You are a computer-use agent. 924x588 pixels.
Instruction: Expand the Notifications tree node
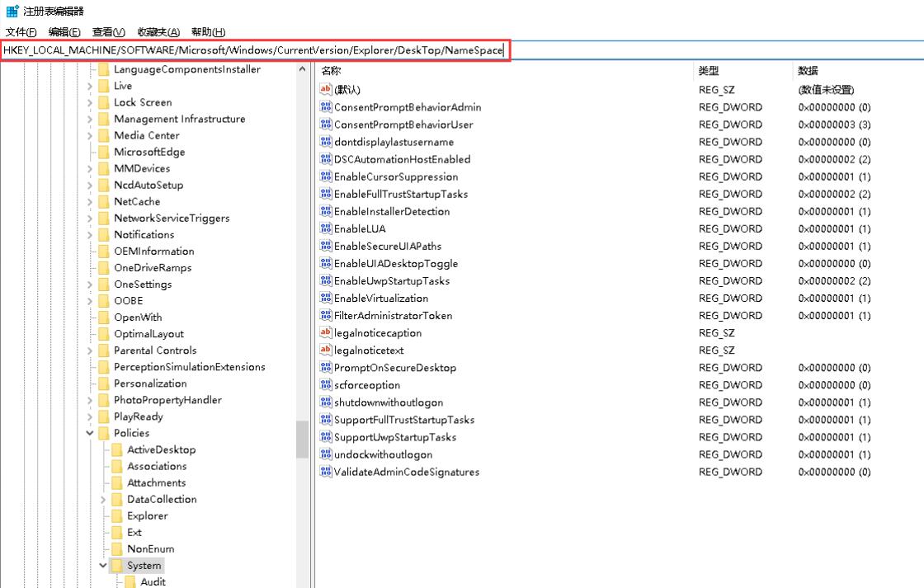pyautogui.click(x=90, y=234)
